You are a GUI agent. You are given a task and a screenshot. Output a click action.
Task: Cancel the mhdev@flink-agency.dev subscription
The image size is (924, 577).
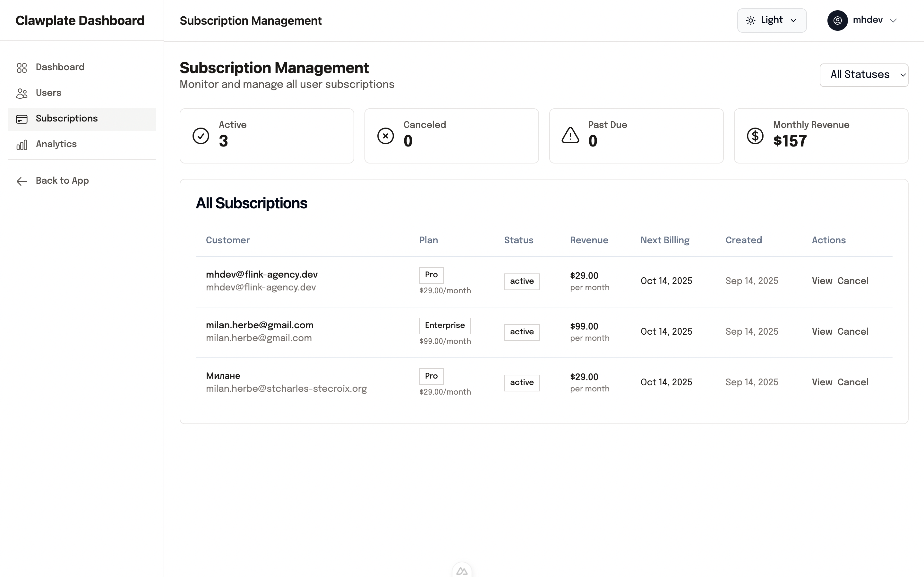pos(853,280)
